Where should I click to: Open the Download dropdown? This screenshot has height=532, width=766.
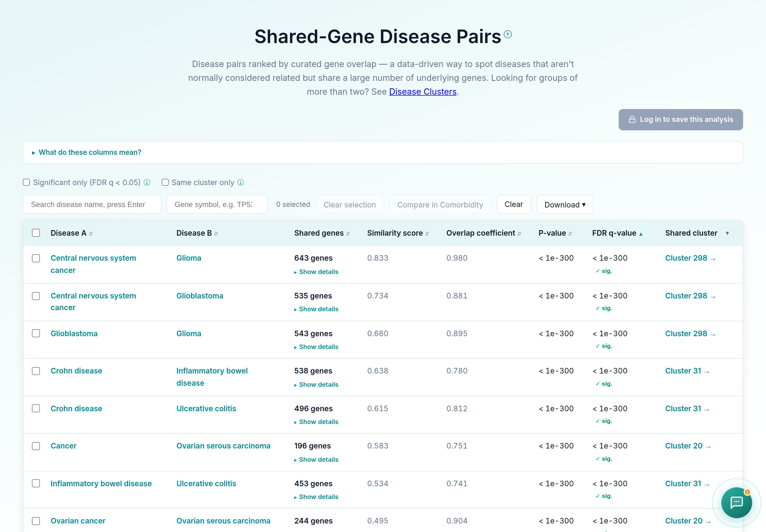(565, 204)
